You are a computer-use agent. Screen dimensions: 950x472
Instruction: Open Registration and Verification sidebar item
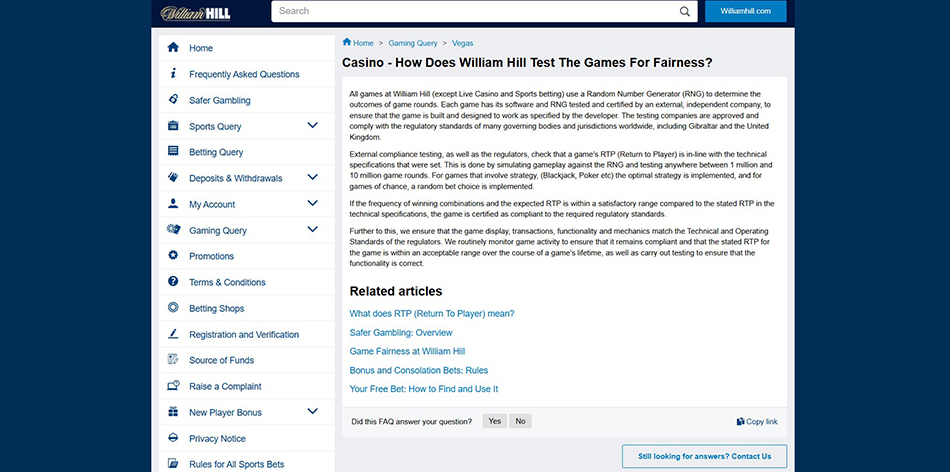coord(247,334)
